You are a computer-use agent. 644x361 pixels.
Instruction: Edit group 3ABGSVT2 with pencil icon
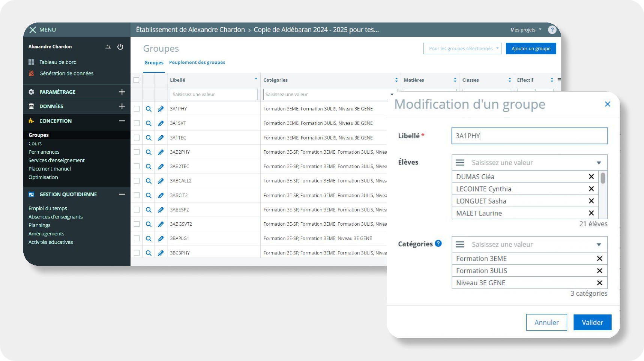tap(161, 224)
